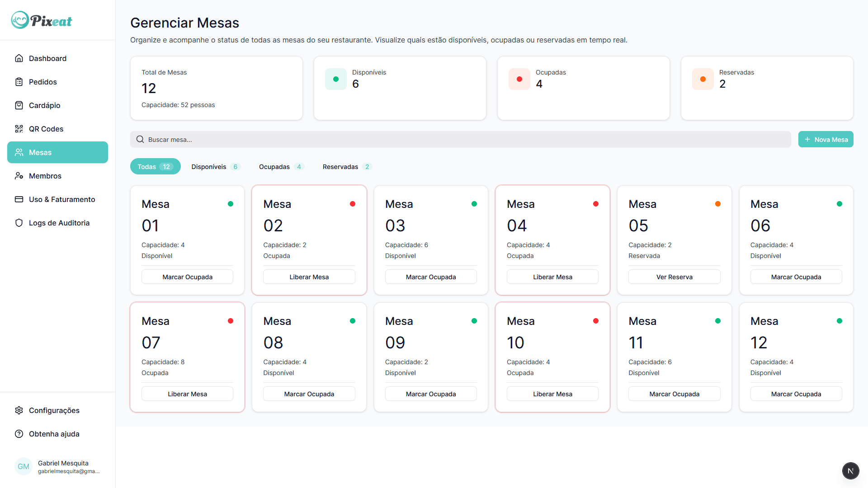Image resolution: width=868 pixels, height=488 pixels.
Task: Switch to the Ocupadas filter tab
Action: tap(281, 167)
